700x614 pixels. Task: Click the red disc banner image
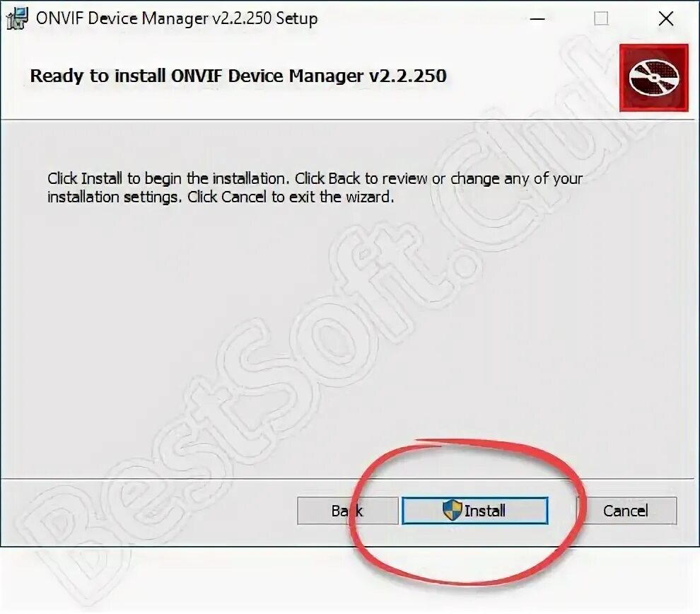pyautogui.click(x=653, y=78)
